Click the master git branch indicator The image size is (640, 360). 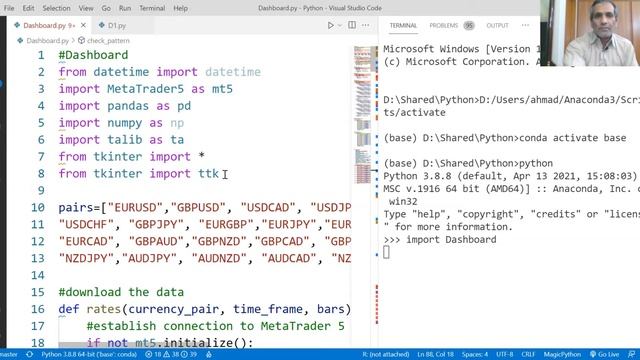click(9, 354)
